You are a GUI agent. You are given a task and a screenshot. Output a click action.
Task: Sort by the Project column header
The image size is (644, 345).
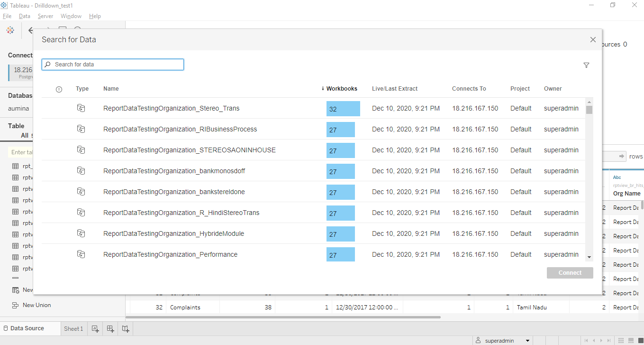pyautogui.click(x=520, y=89)
